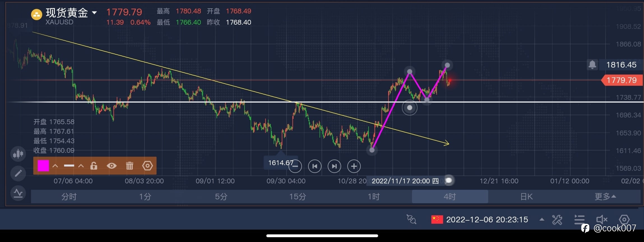Click the circular crosshair target on chart
The width and height of the screenshot is (644, 242).
pos(410,108)
